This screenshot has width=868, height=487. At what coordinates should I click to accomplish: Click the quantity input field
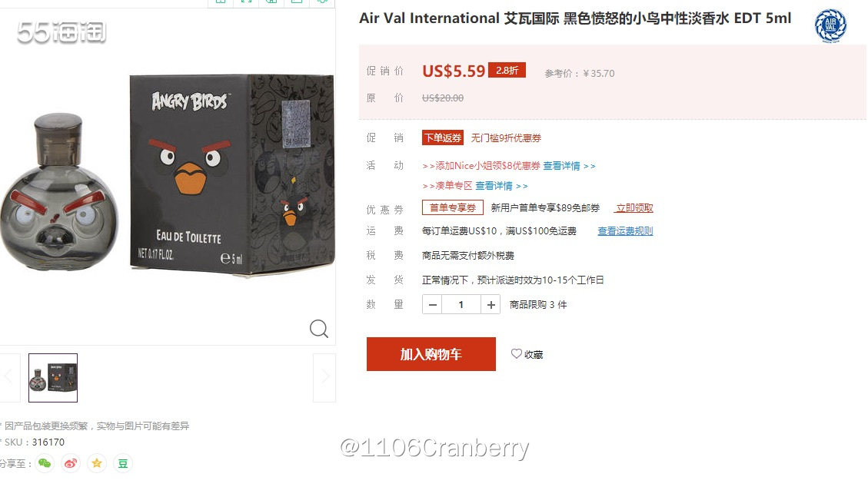461,305
